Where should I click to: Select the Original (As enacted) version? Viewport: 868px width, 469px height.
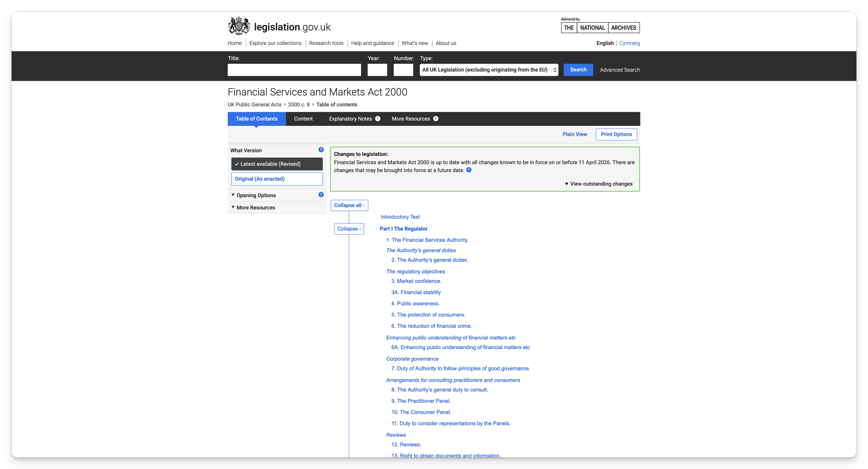pos(277,179)
